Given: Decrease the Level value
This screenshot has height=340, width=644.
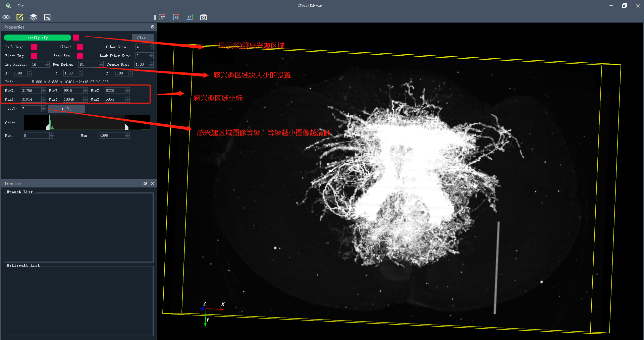Looking at the screenshot, I should (x=44, y=110).
